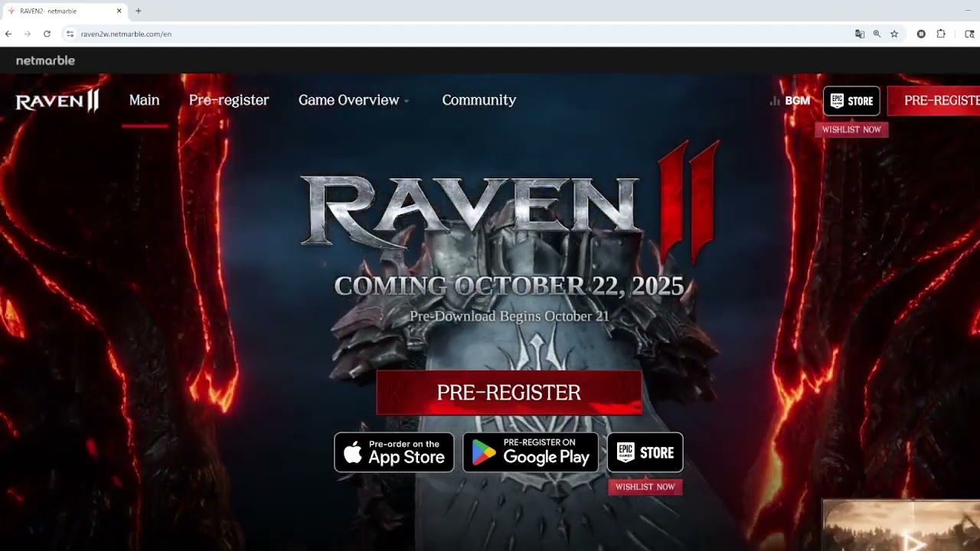Open the Main nav item
This screenshot has height=551, width=980.
click(144, 100)
